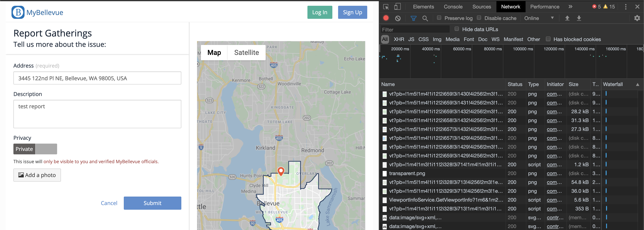Click the Add a photo button
644x230 pixels.
pyautogui.click(x=37, y=175)
